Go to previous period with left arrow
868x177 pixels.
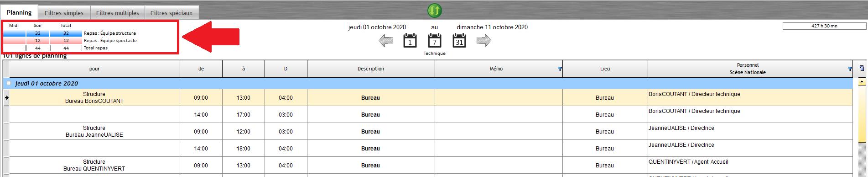[x=386, y=41]
